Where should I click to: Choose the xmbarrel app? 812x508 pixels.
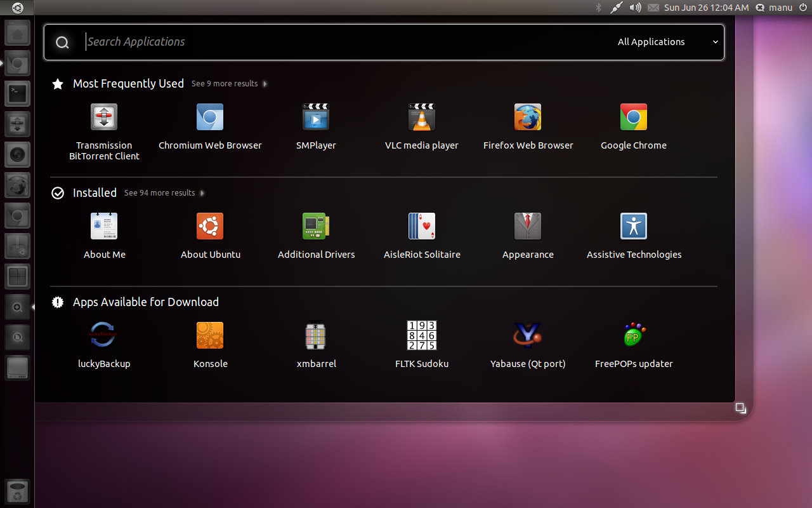(316, 345)
